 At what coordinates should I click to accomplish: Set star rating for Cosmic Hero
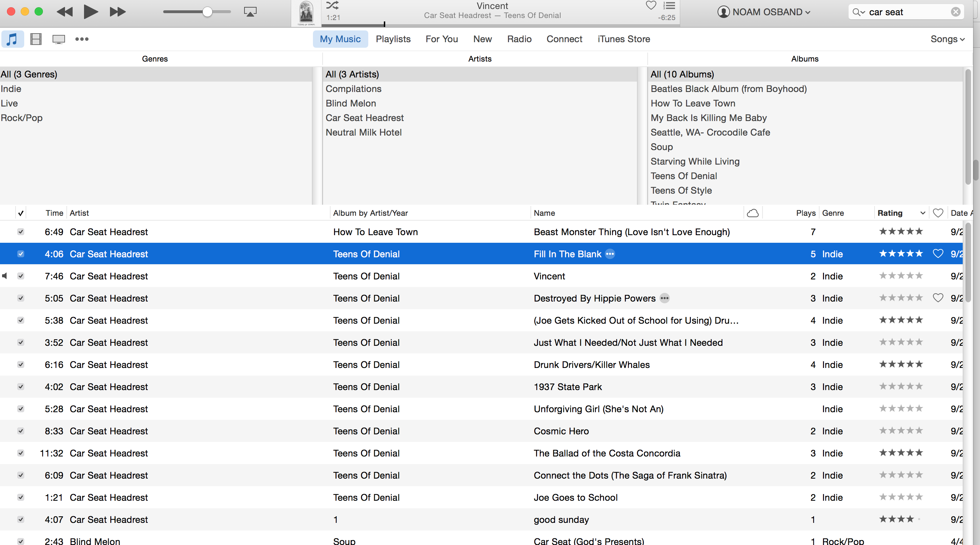(x=900, y=431)
